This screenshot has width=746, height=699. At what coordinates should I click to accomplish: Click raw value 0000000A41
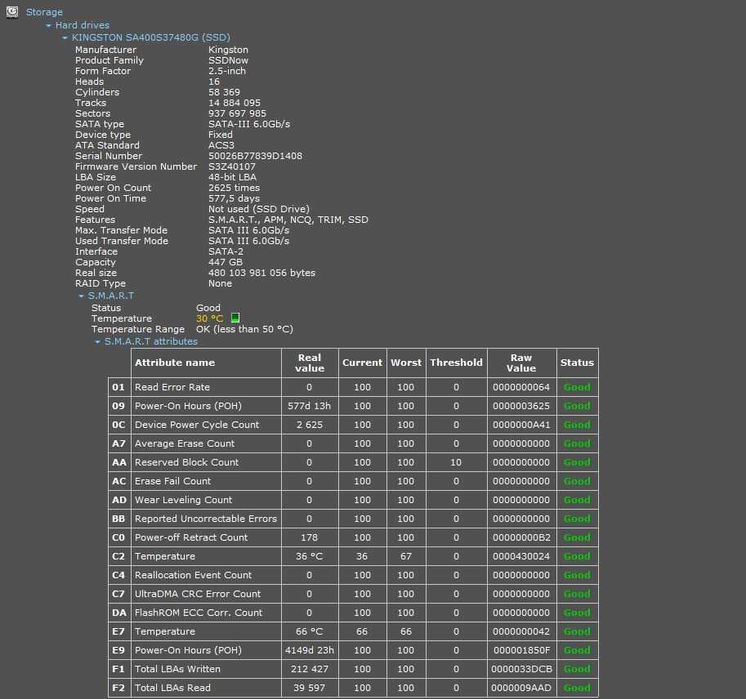tap(521, 425)
